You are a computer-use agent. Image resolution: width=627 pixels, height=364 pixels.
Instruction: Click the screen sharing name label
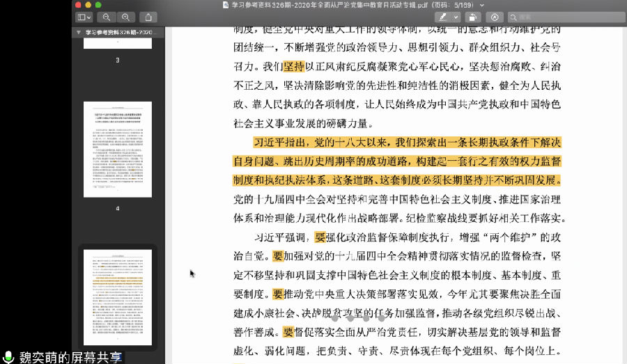70,357
